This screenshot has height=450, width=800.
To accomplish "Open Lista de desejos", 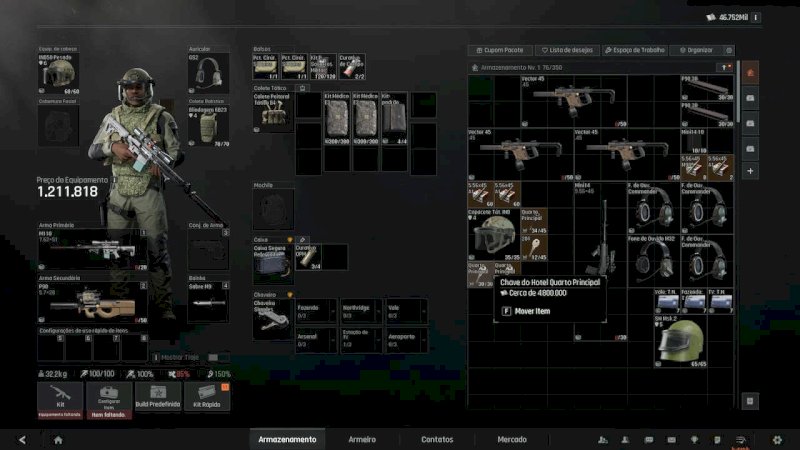I will [x=565, y=50].
